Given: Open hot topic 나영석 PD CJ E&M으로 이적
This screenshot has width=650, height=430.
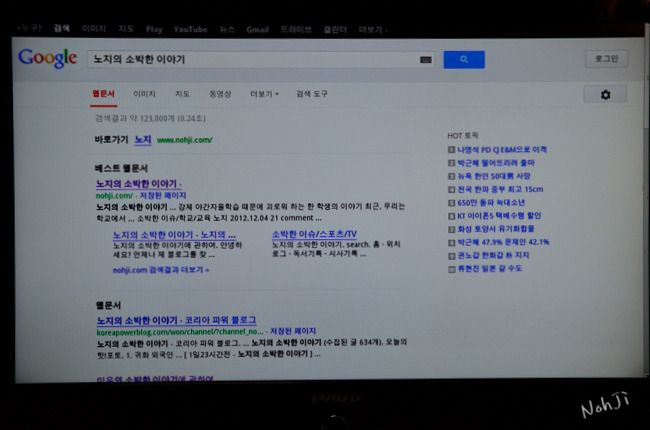Looking at the screenshot, I should coord(502,150).
